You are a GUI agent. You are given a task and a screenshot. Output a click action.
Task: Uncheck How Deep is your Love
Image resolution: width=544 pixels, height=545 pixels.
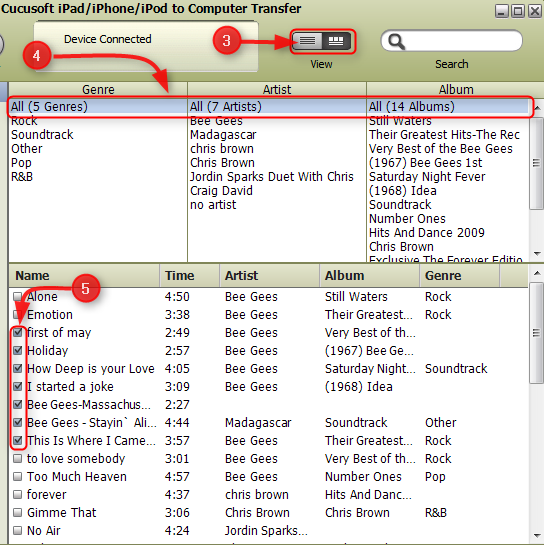[17, 368]
